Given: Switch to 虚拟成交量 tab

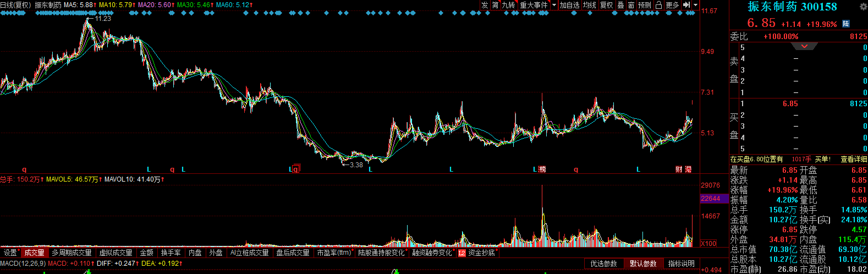Looking at the screenshot, I should point(116,253).
